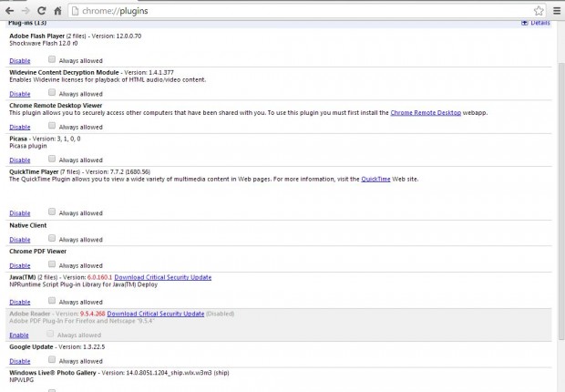
Task: Click the Google Update plugin name
Action: click(31, 347)
